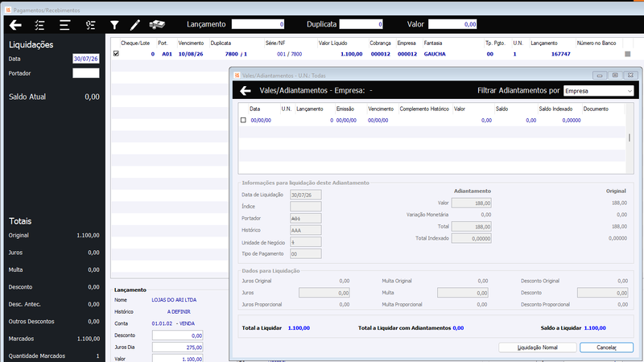Select the pencil edit icon

134,25
